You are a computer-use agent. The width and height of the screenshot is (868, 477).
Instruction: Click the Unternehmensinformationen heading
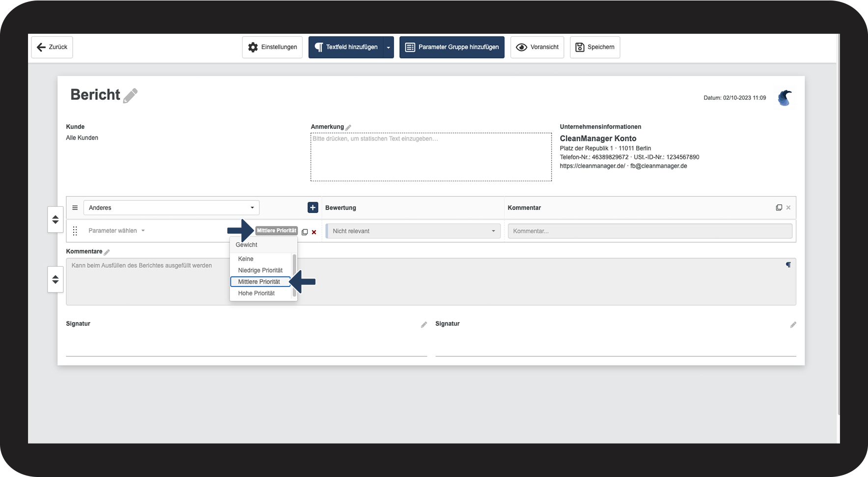point(600,127)
